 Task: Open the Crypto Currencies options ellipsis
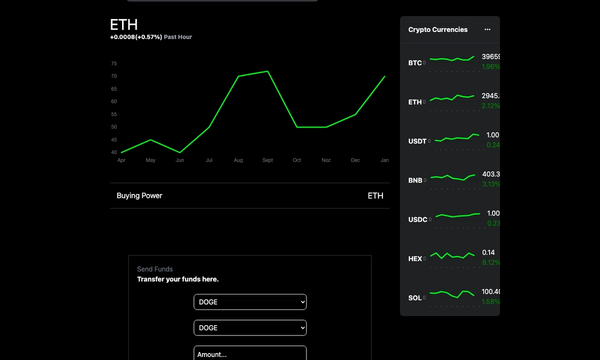[x=487, y=29]
